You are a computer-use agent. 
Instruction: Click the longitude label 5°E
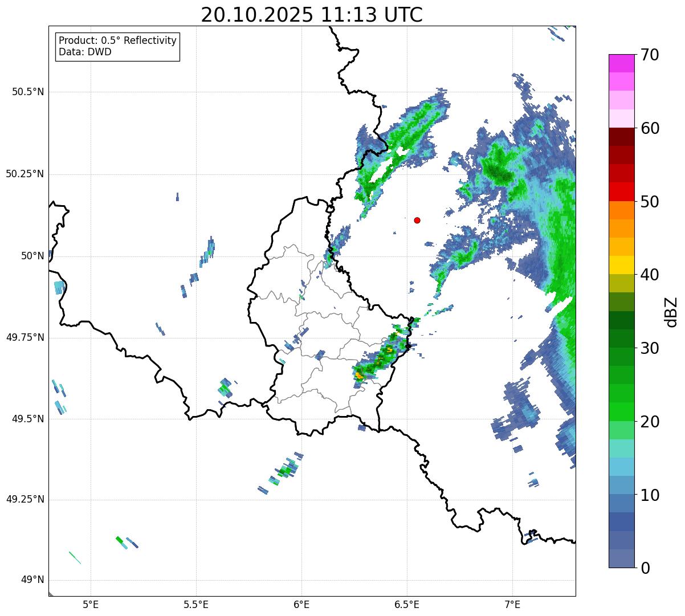tap(91, 604)
